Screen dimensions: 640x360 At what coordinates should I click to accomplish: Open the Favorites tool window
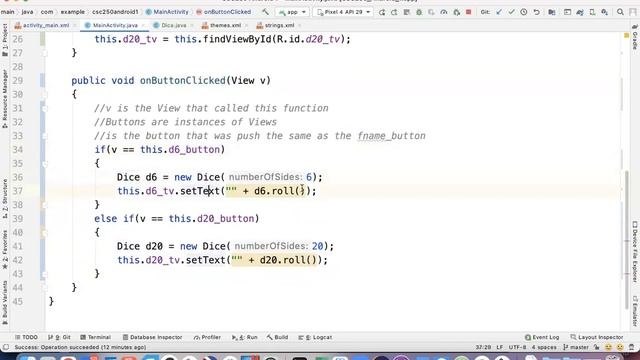click(5, 249)
